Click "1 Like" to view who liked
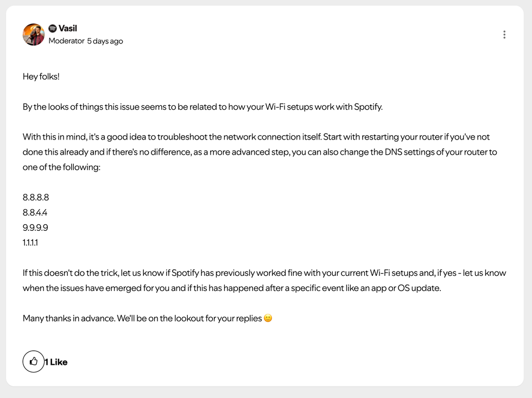The image size is (532, 398). coord(56,362)
